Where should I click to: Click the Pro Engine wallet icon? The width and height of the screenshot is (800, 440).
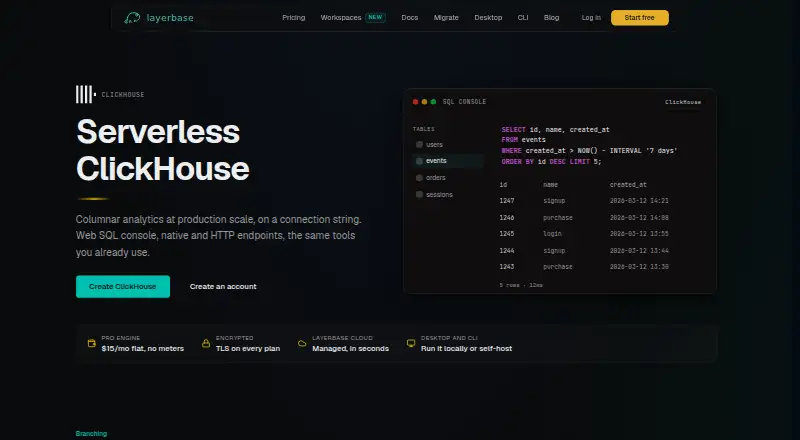click(x=92, y=343)
